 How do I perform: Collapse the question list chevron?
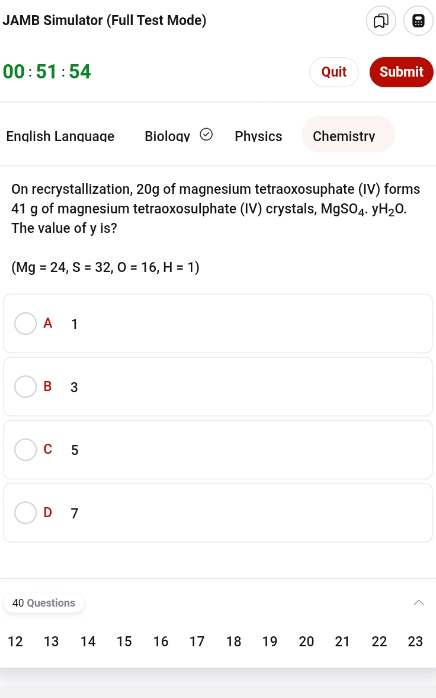pyautogui.click(x=419, y=603)
